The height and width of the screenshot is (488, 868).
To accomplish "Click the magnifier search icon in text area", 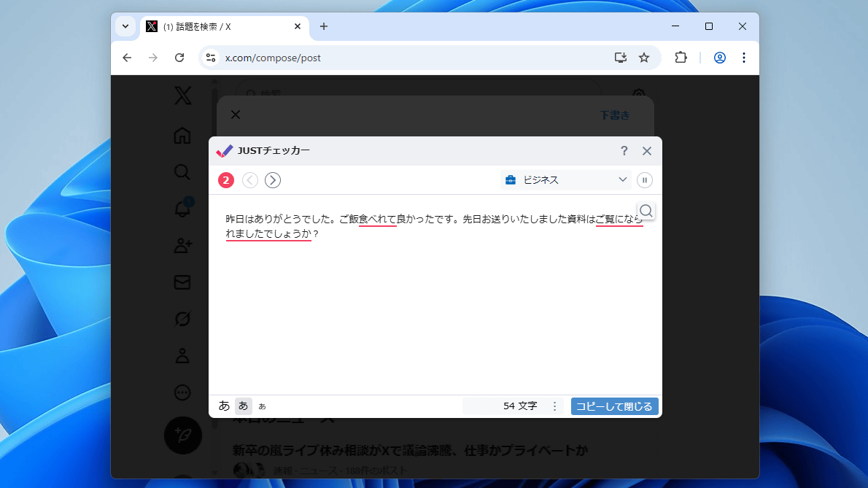I will 646,211.
